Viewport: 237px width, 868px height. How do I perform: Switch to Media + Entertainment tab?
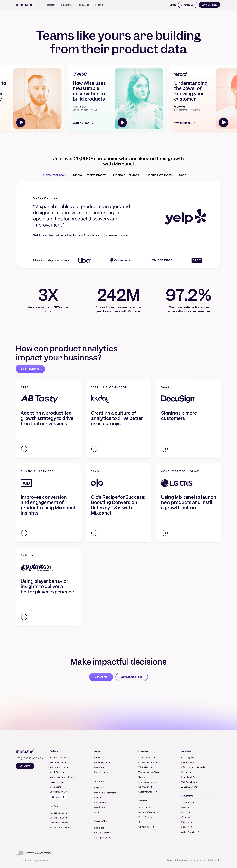[89, 175]
